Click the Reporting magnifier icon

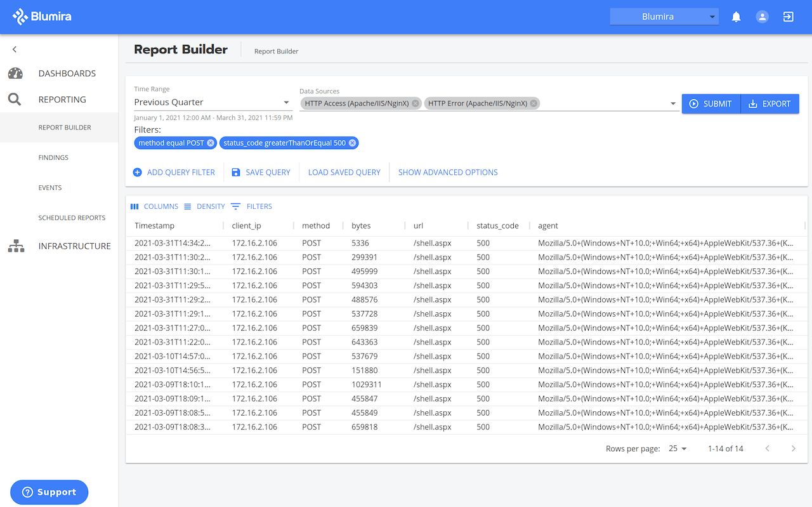coord(15,99)
